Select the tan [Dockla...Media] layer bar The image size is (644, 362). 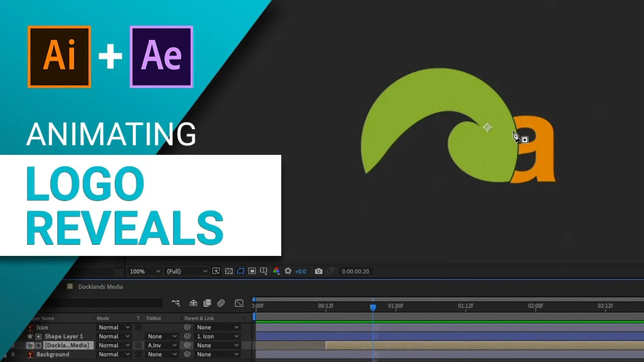tap(485, 345)
